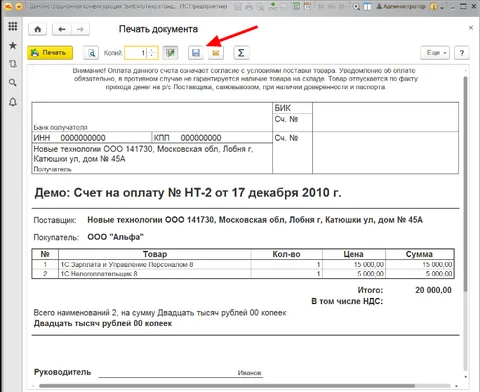Image resolution: width=480 pixels, height=392 pixels.
Task: Open the Еще dropdown menu
Action: (x=435, y=53)
